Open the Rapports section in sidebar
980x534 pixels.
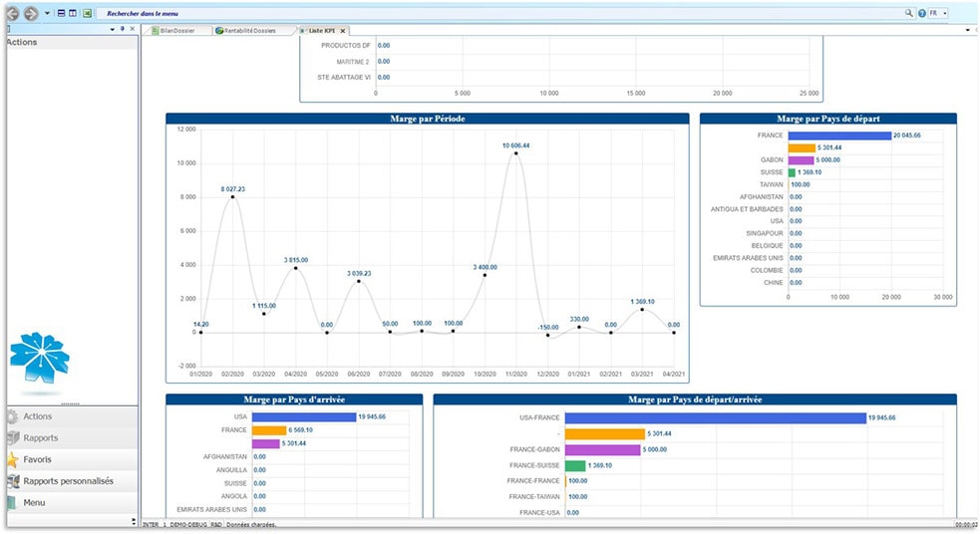(x=41, y=437)
